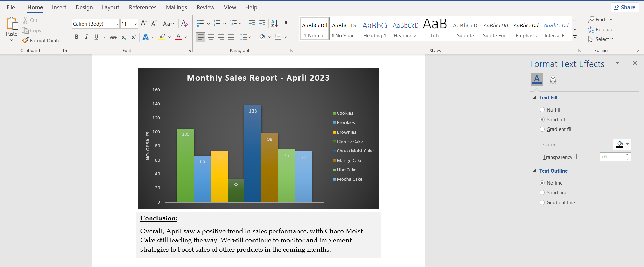The image size is (644, 267).
Task: Decrease font size with Shrink Font
Action: click(x=154, y=24)
